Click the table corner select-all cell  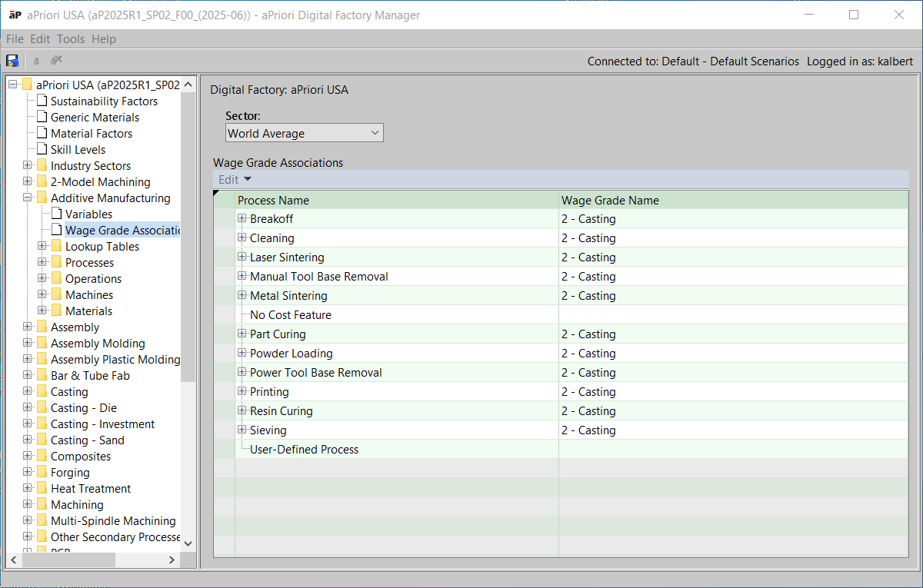[x=224, y=200]
